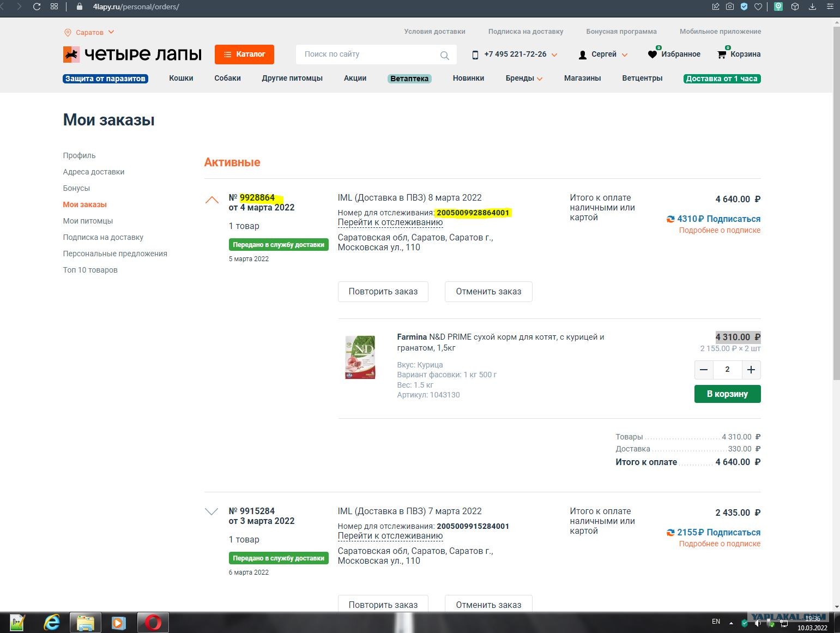Image resolution: width=840 pixels, height=633 pixels.
Task: Open Условия доставки top link
Action: click(x=434, y=32)
